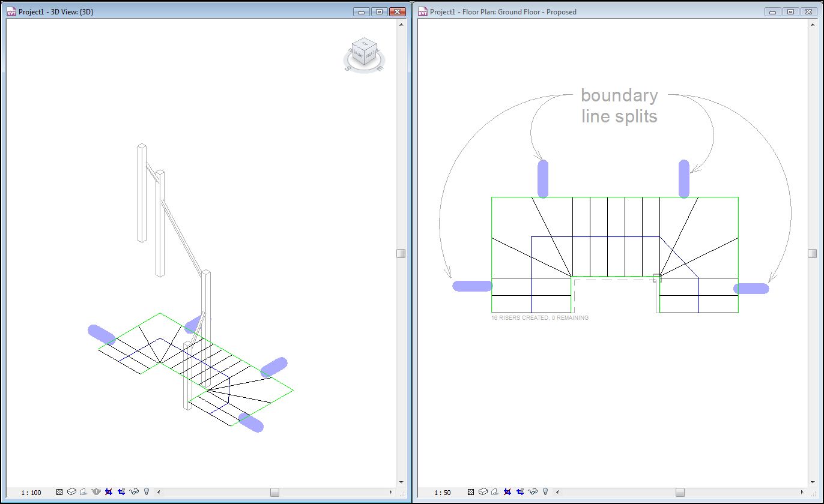Click the Floor Plan horizontal scroll left arrow
The width and height of the screenshot is (824, 504).
click(x=557, y=493)
